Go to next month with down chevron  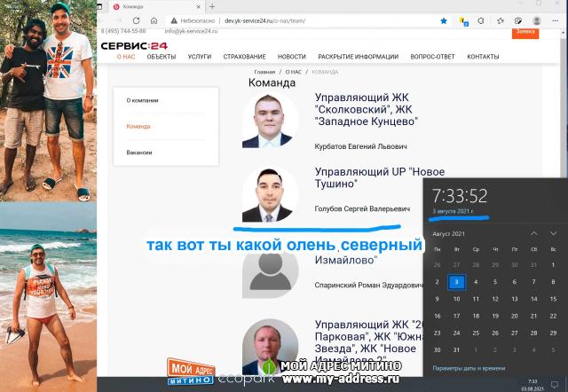coord(553,233)
